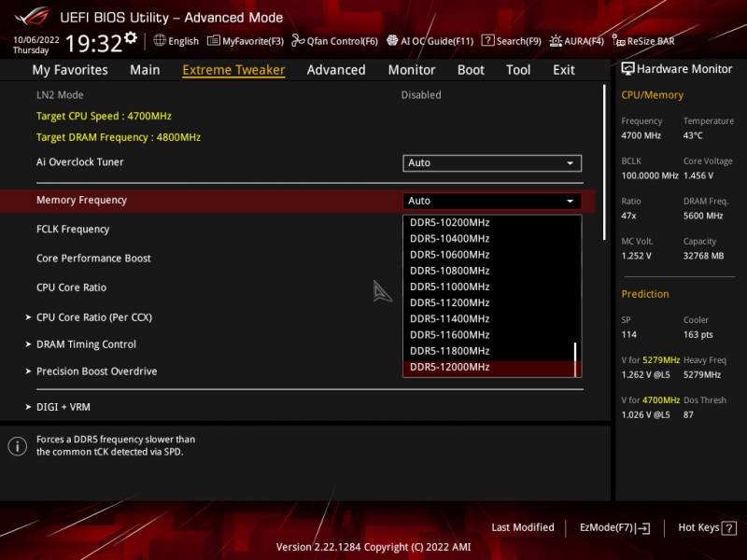Image resolution: width=747 pixels, height=560 pixels.
Task: Click the main settings page scrollbar
Action: (x=604, y=162)
